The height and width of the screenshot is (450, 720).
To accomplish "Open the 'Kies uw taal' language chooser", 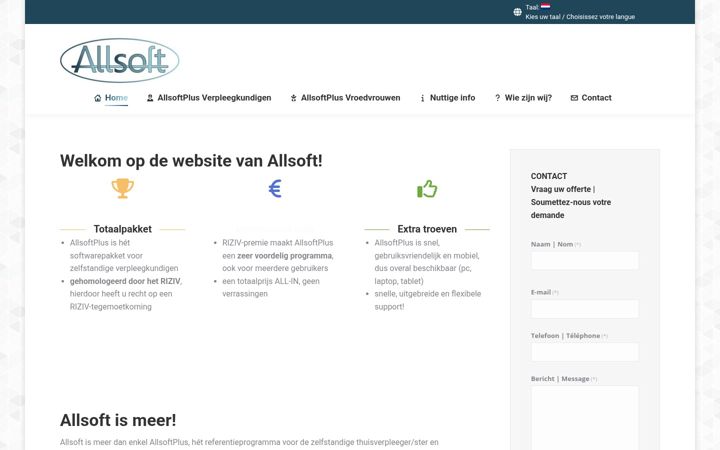I will point(580,17).
